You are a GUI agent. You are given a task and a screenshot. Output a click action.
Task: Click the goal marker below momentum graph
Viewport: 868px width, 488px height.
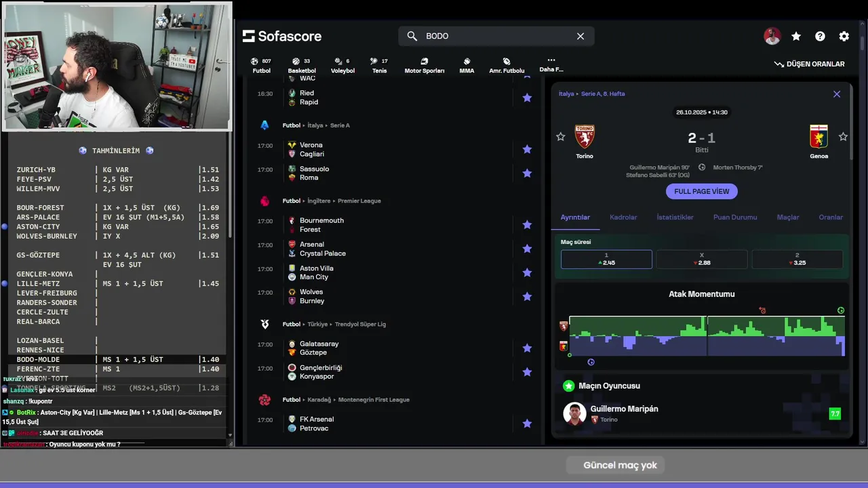click(591, 362)
